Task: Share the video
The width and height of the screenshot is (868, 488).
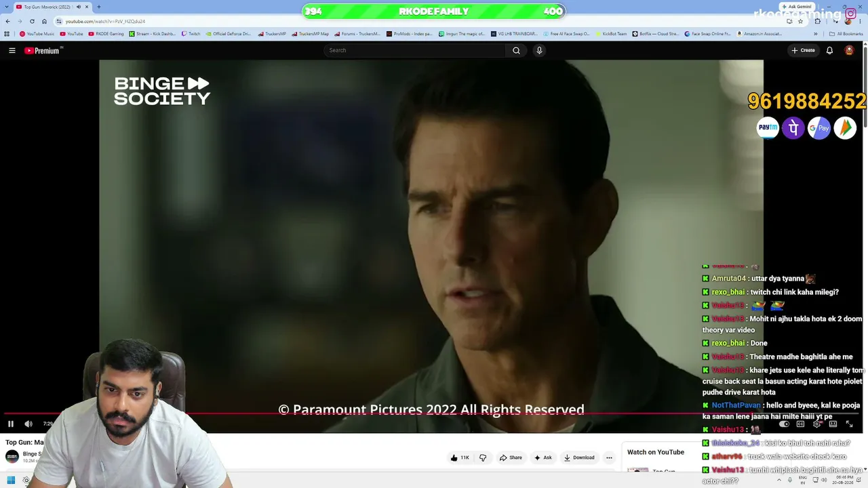Action: pos(511,457)
